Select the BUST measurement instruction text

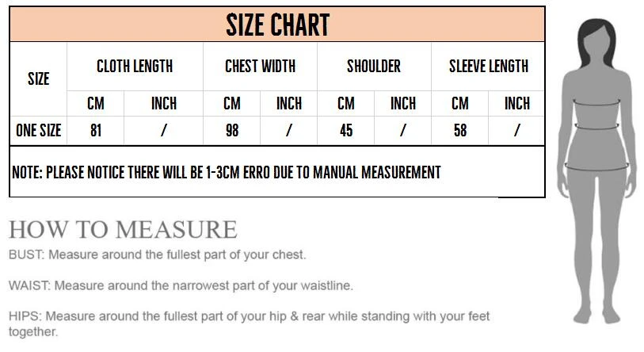click(x=158, y=254)
